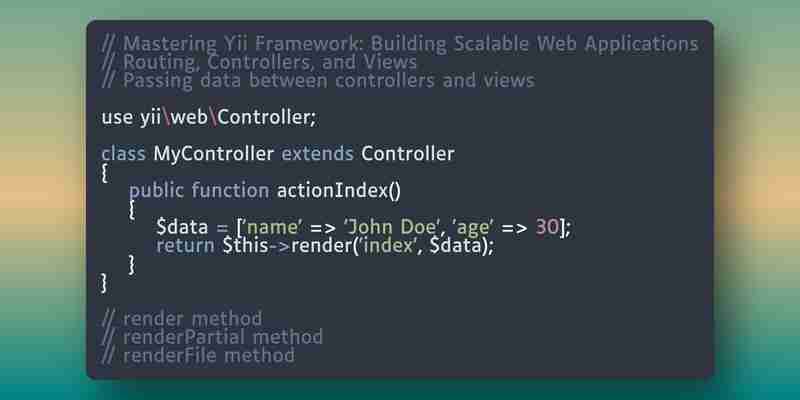Select the 'MyController' class name
The height and width of the screenshot is (400, 800).
[213, 155]
